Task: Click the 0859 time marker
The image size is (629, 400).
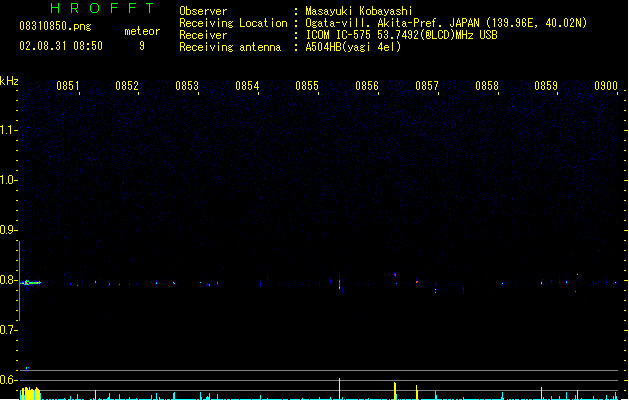Action: tap(546, 86)
